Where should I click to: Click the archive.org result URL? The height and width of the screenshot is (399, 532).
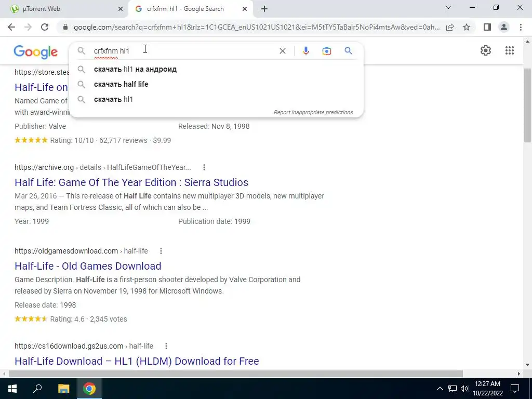102,167
